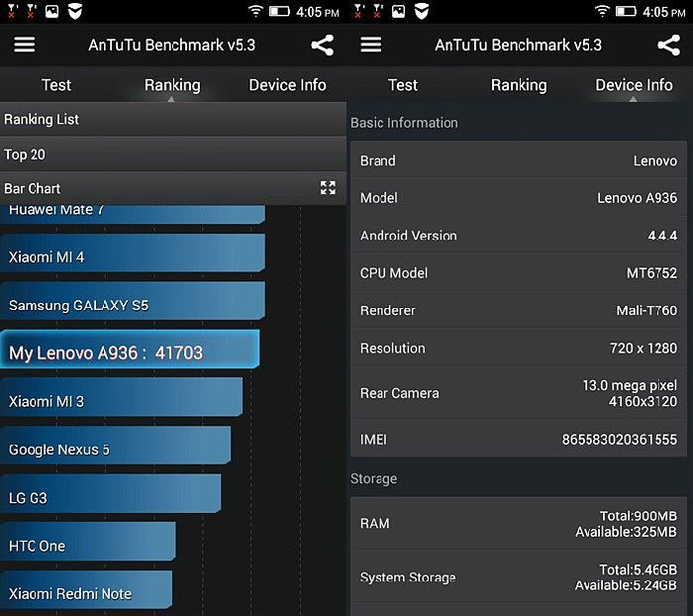Select LG G3 bar
Screen dimensions: 693x616
tap(111, 493)
